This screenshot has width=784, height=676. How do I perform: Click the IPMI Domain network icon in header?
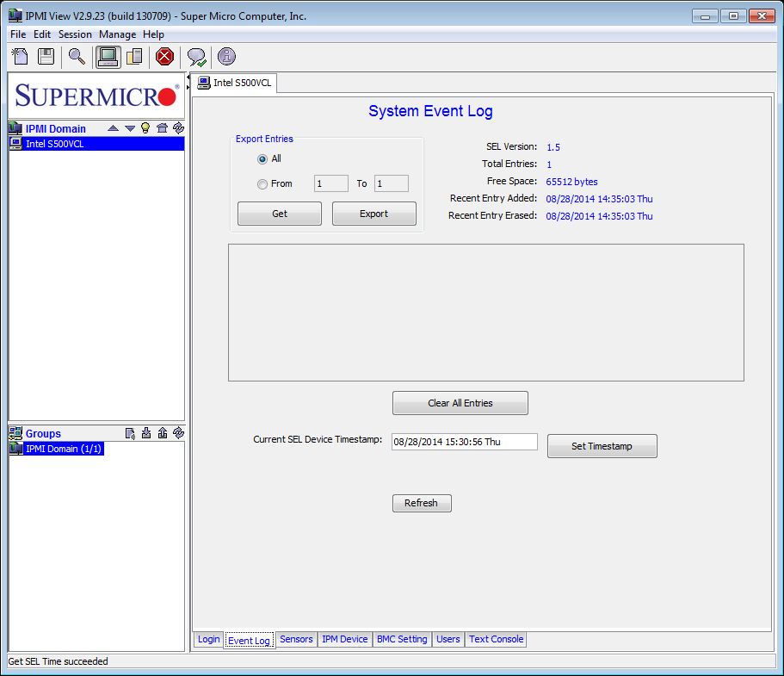(15, 128)
